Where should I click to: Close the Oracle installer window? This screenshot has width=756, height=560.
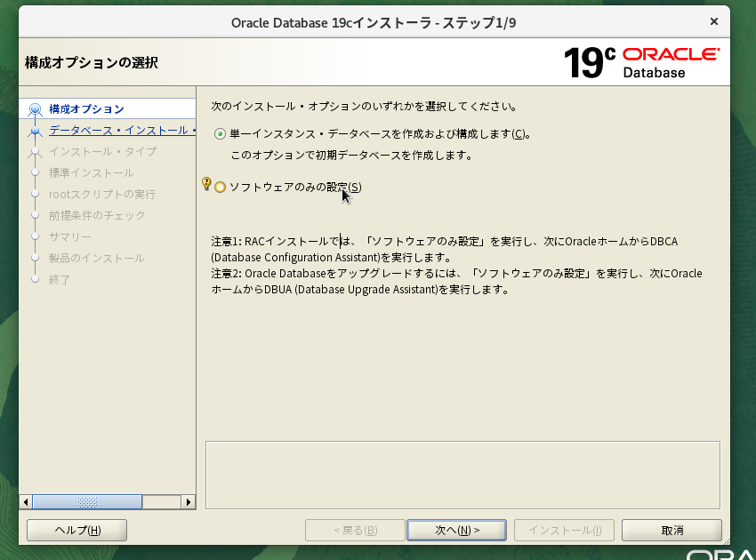[x=714, y=21]
